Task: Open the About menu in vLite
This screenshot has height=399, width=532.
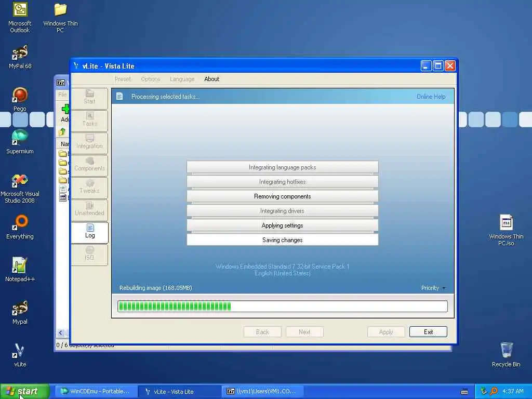Action: click(x=212, y=79)
